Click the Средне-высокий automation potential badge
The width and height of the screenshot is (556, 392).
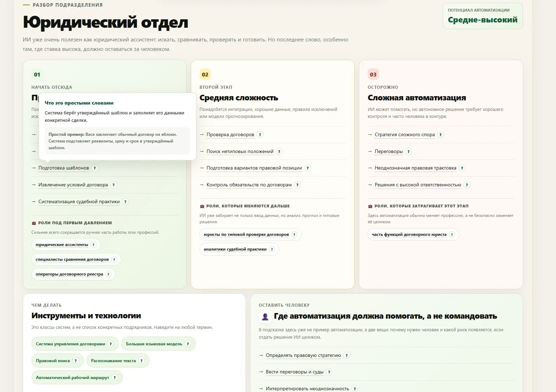[483, 16]
